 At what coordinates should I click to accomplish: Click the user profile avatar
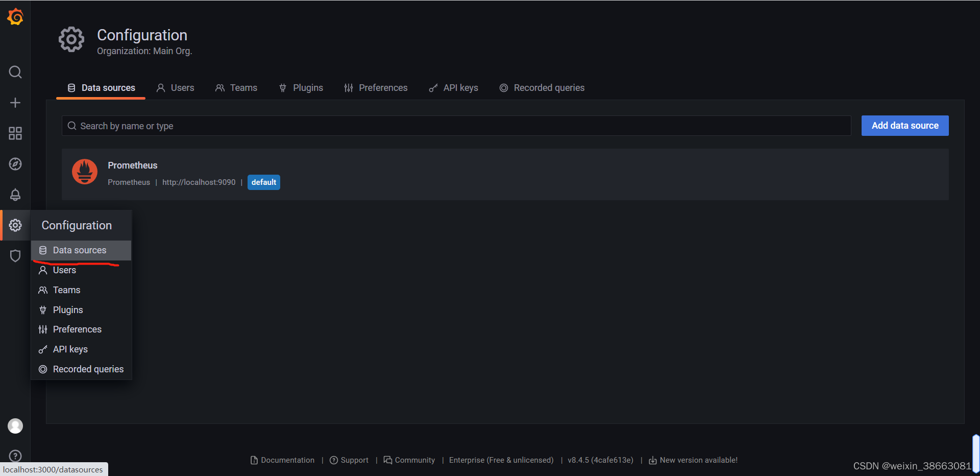pyautogui.click(x=15, y=426)
